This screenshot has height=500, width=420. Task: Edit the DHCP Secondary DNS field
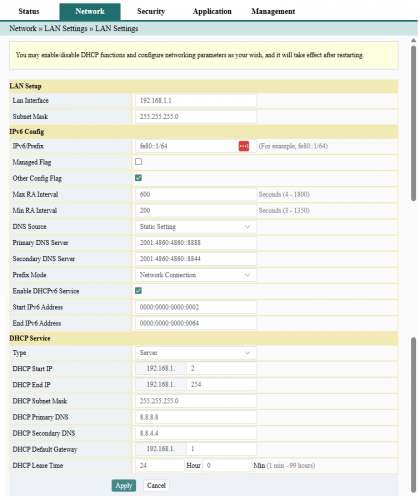[196, 433]
